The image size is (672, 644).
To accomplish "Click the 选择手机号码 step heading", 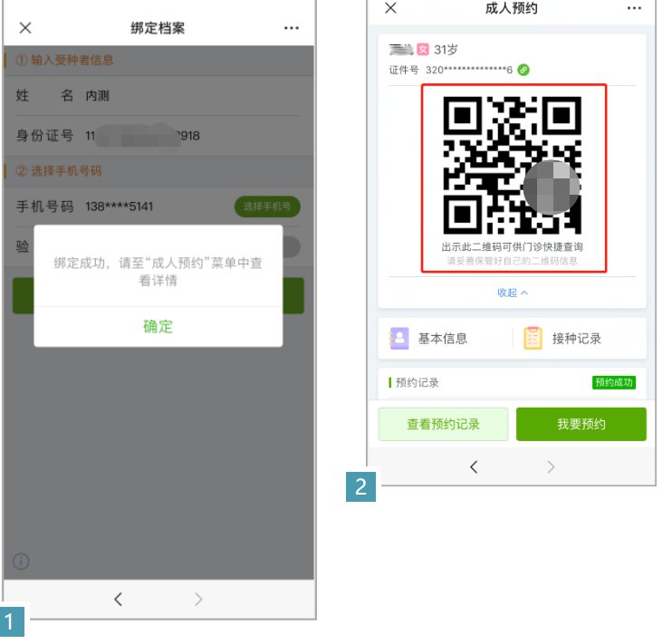I will coord(59,171).
